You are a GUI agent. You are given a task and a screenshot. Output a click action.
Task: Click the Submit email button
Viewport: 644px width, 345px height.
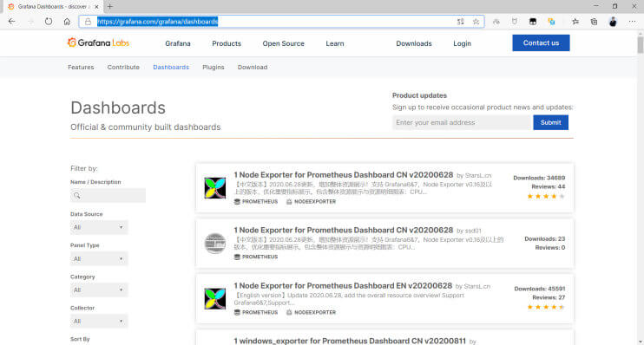551,123
